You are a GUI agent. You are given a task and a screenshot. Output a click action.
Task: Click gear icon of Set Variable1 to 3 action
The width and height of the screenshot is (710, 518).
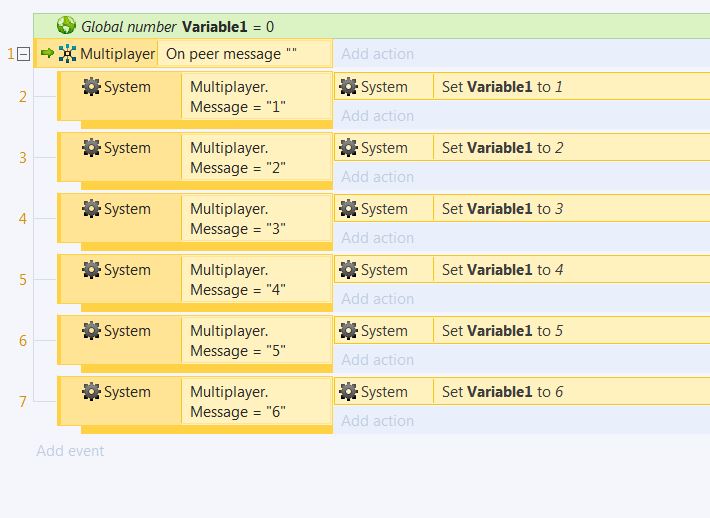[x=348, y=209]
